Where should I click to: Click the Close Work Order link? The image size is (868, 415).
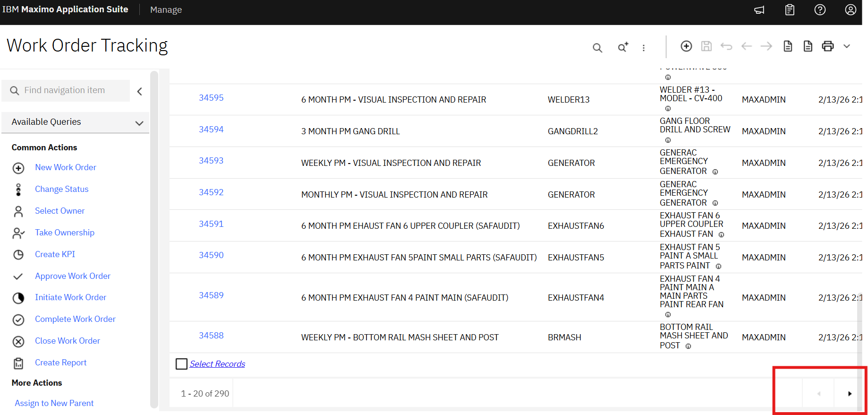point(67,341)
